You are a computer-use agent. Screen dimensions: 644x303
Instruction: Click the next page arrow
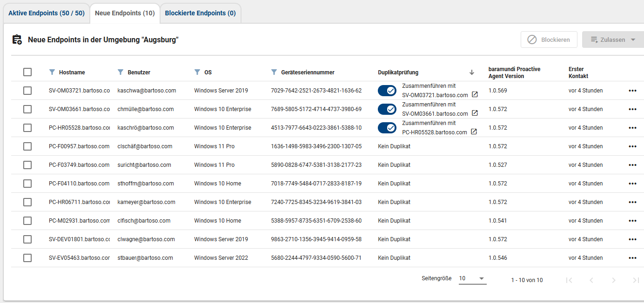(x=613, y=280)
